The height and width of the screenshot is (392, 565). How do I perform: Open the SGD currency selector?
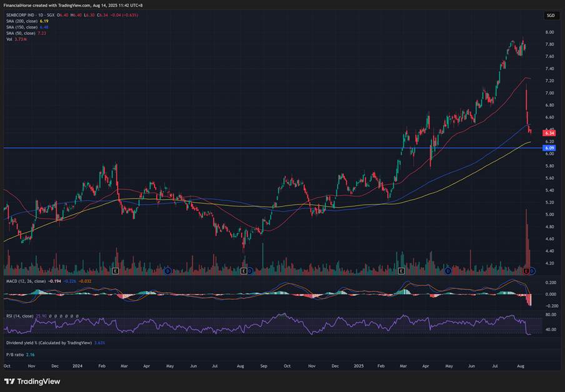tap(550, 15)
